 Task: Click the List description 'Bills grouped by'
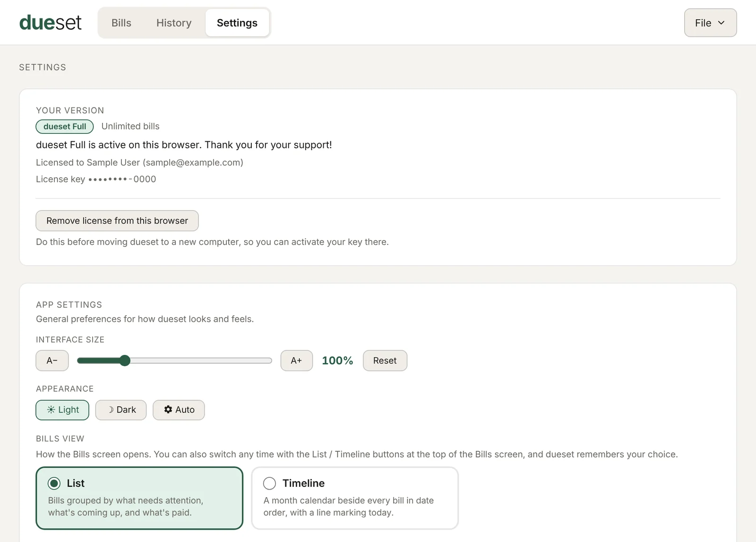(x=126, y=507)
